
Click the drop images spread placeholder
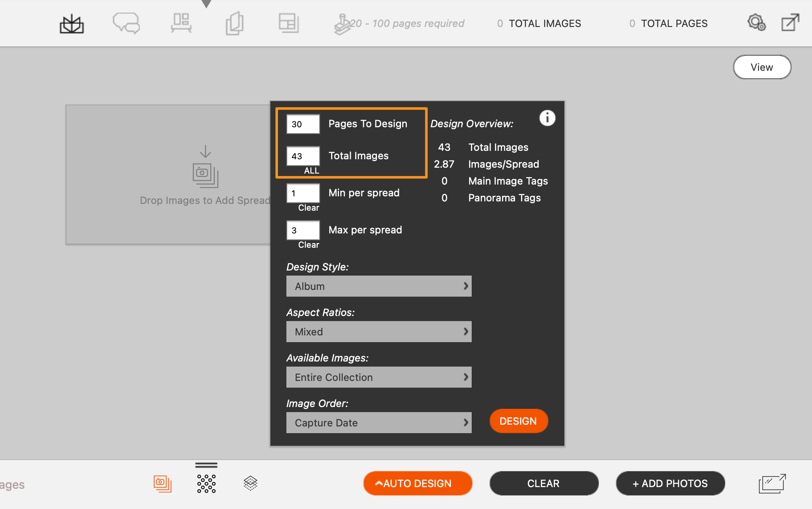point(168,174)
